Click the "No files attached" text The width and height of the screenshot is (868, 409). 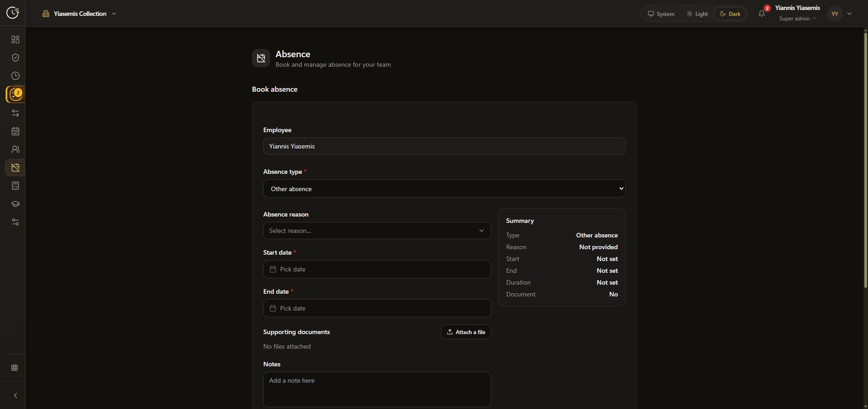pyautogui.click(x=287, y=346)
